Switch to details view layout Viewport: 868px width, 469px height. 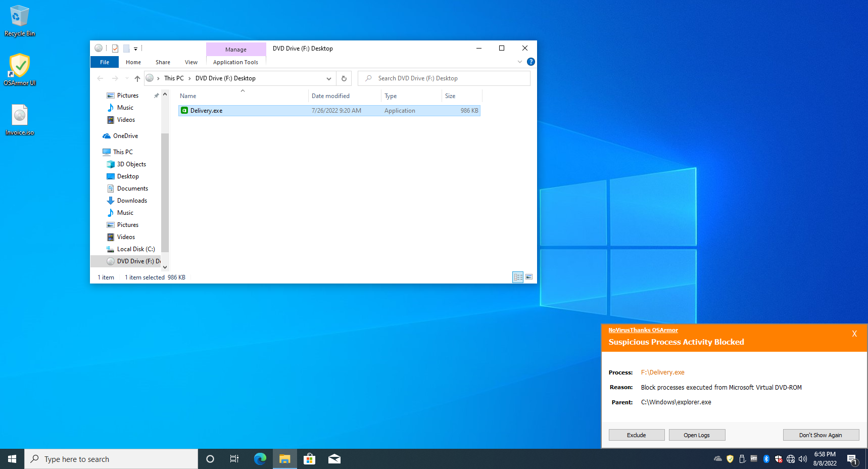point(518,277)
